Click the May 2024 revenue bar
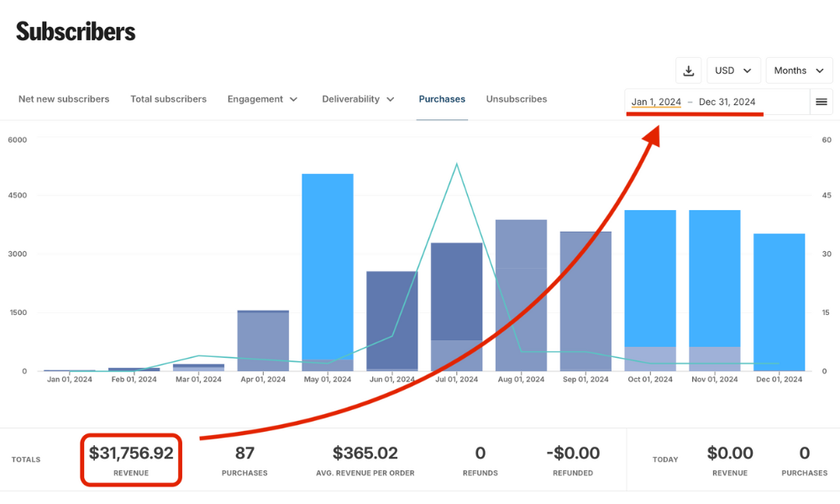The width and height of the screenshot is (840, 504). pyautogui.click(x=328, y=269)
